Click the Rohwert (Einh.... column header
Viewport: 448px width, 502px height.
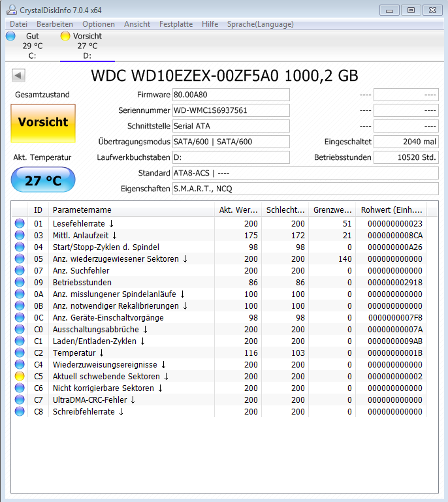point(391,210)
